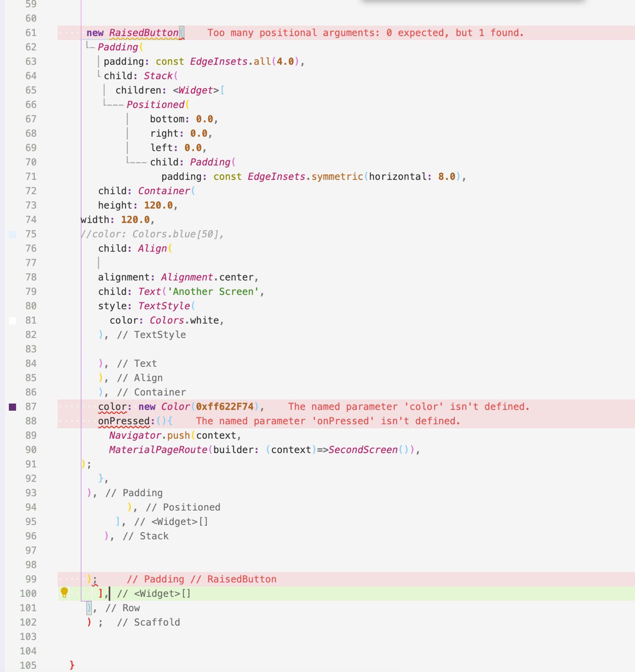635x672 pixels.
Task: Open the purple color swatch beside line 87
Action: pyautogui.click(x=13, y=407)
